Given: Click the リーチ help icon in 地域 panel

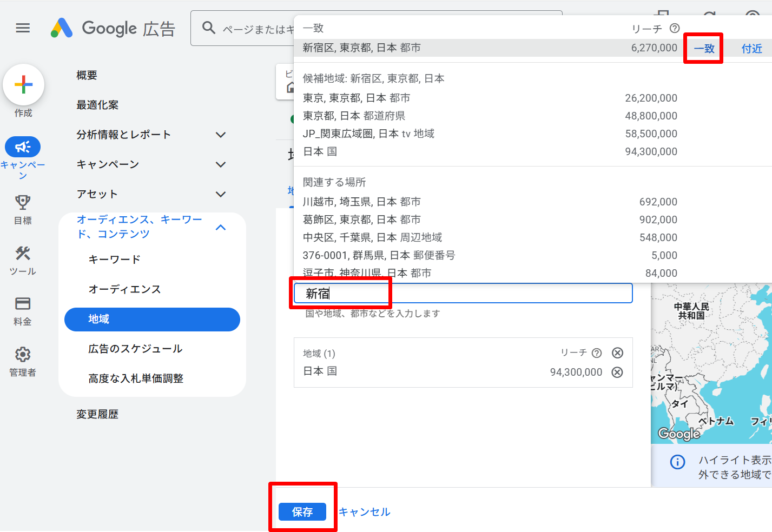Looking at the screenshot, I should tap(596, 353).
